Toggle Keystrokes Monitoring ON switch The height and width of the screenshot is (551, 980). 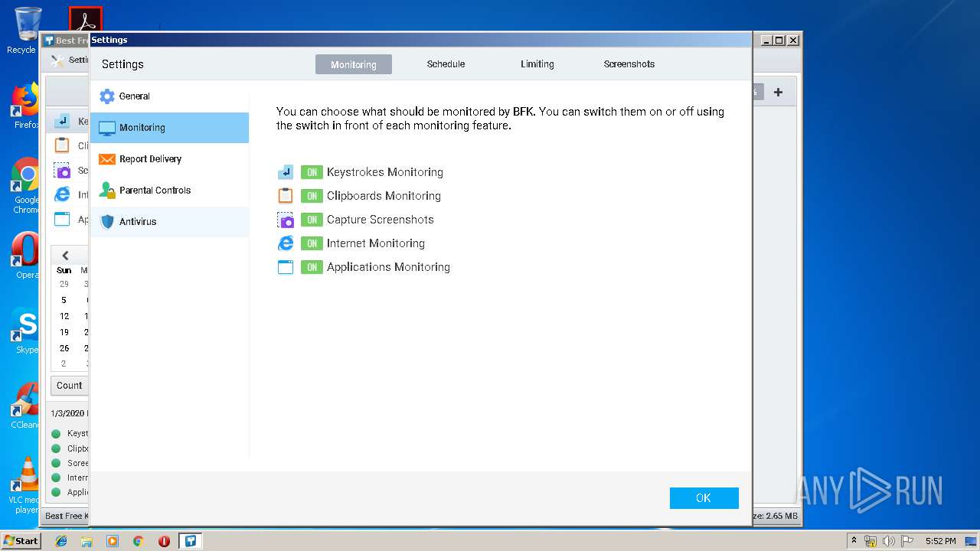(312, 172)
